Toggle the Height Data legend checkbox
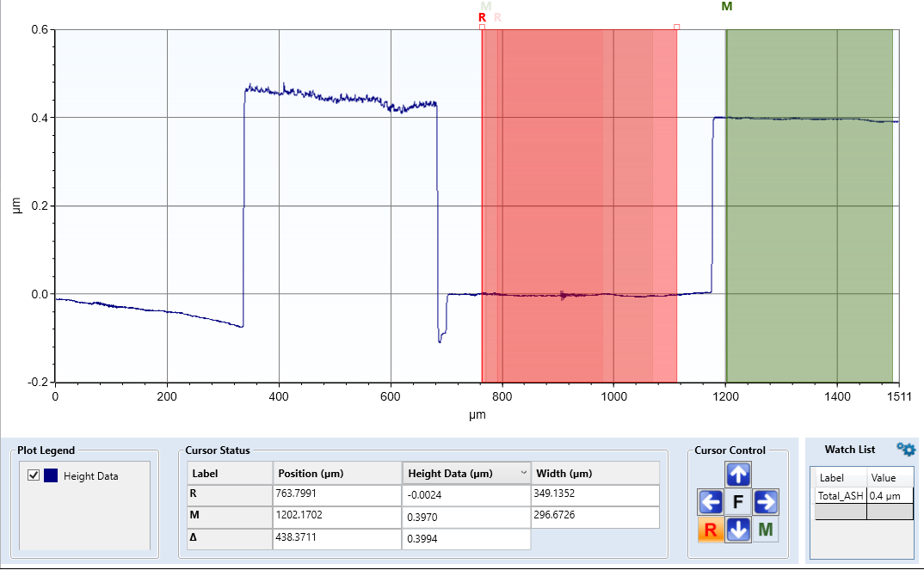Viewport: 924px width, 570px height. pyautogui.click(x=34, y=475)
